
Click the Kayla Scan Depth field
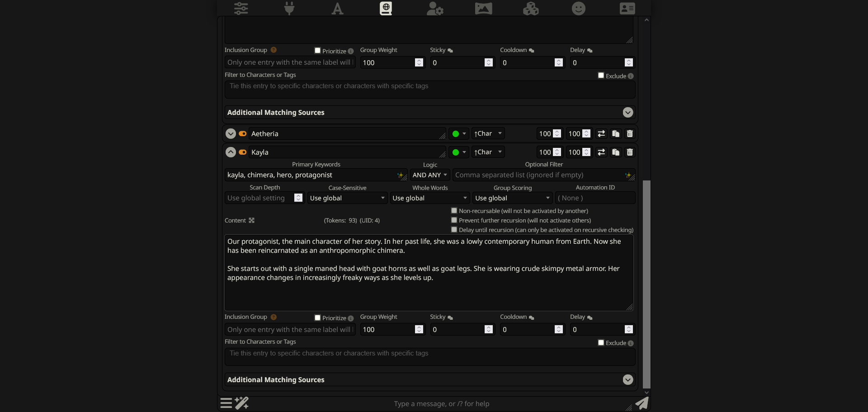[x=264, y=198]
